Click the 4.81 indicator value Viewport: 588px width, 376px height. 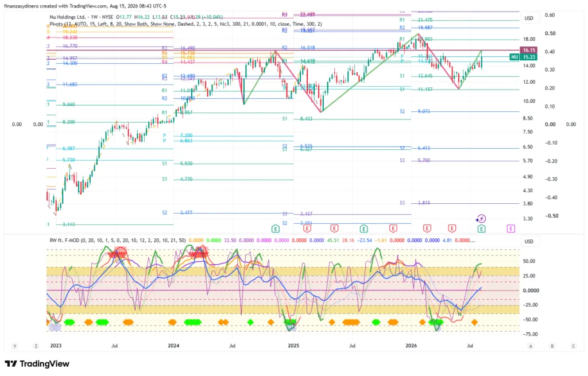[x=447, y=241]
